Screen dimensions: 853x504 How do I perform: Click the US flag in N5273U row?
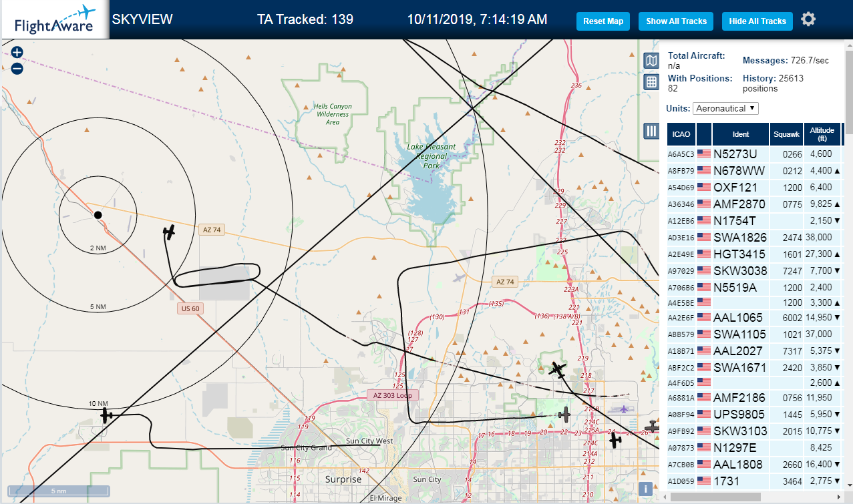pos(704,154)
